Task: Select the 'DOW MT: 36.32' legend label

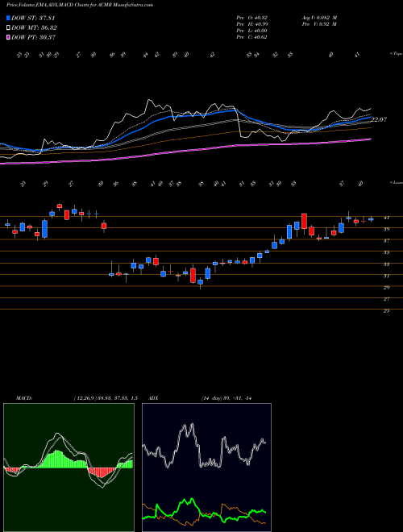Action: tap(34, 27)
